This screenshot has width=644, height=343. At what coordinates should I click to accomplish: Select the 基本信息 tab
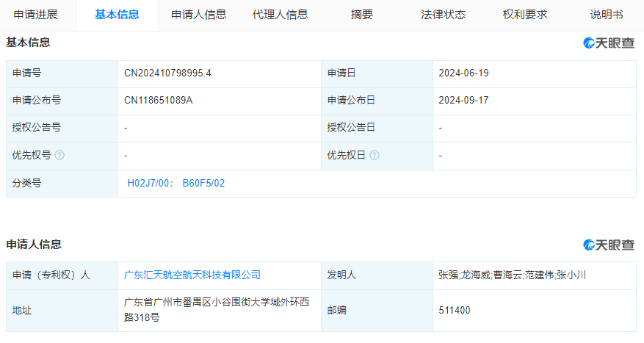[117, 15]
